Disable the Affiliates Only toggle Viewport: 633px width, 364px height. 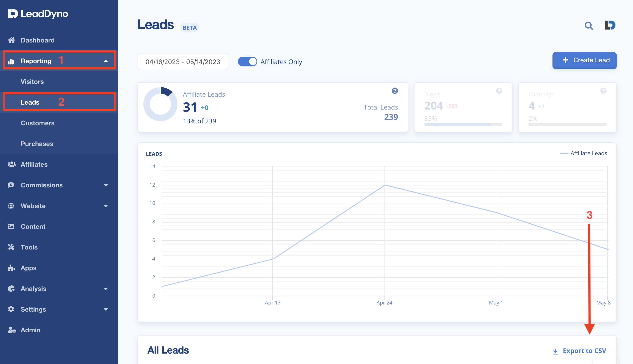[248, 61]
